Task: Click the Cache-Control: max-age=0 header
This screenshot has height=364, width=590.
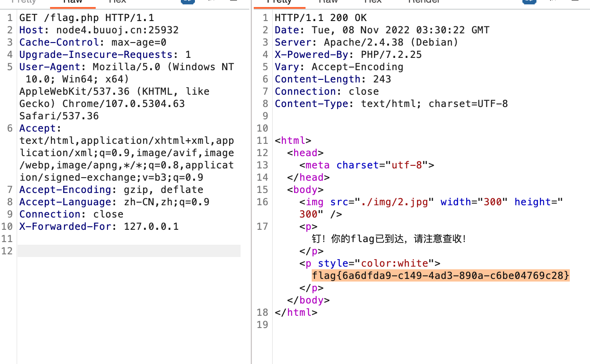Action: click(93, 43)
